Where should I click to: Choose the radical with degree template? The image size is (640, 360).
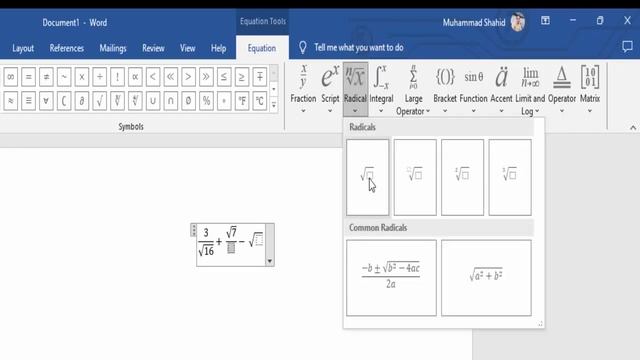point(415,177)
